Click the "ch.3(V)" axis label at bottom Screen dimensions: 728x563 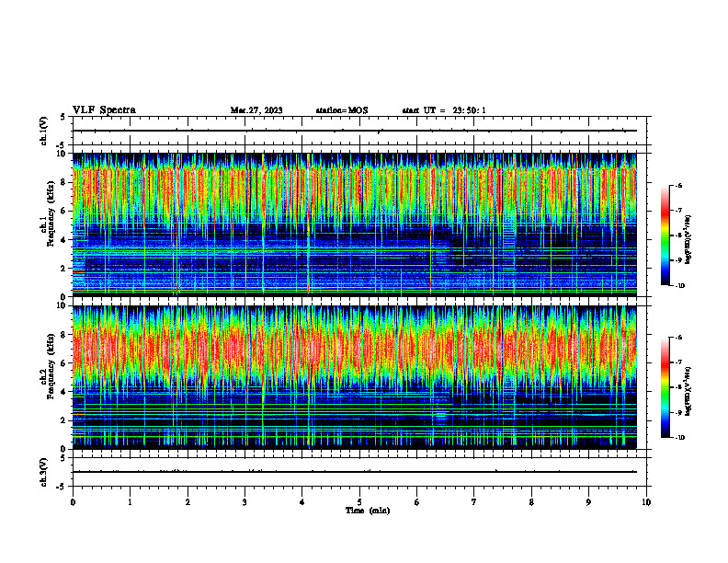pyautogui.click(x=44, y=472)
